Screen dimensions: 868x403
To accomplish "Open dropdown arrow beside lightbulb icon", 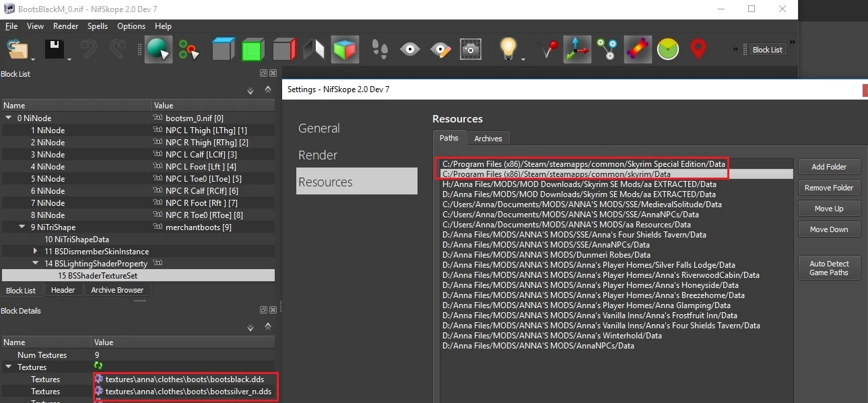I will point(523,60).
